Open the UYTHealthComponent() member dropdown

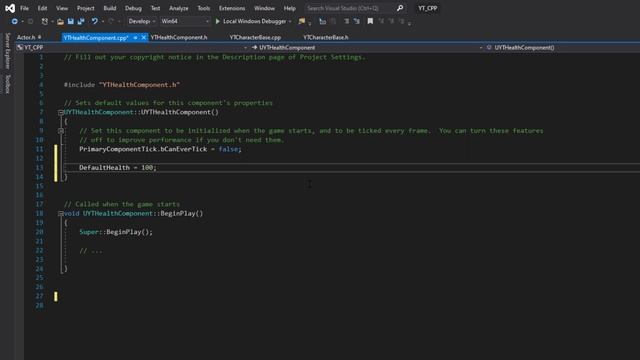coord(562,47)
